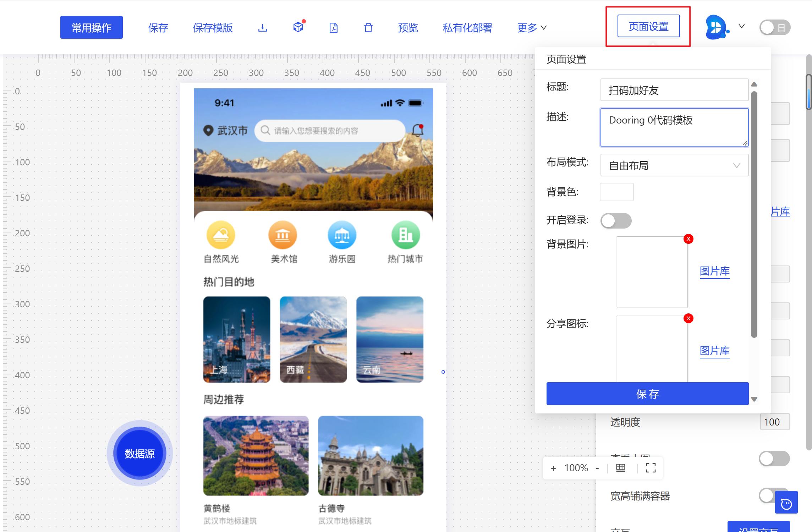Click the 保存 save button in page settings
812x532 pixels.
(647, 394)
